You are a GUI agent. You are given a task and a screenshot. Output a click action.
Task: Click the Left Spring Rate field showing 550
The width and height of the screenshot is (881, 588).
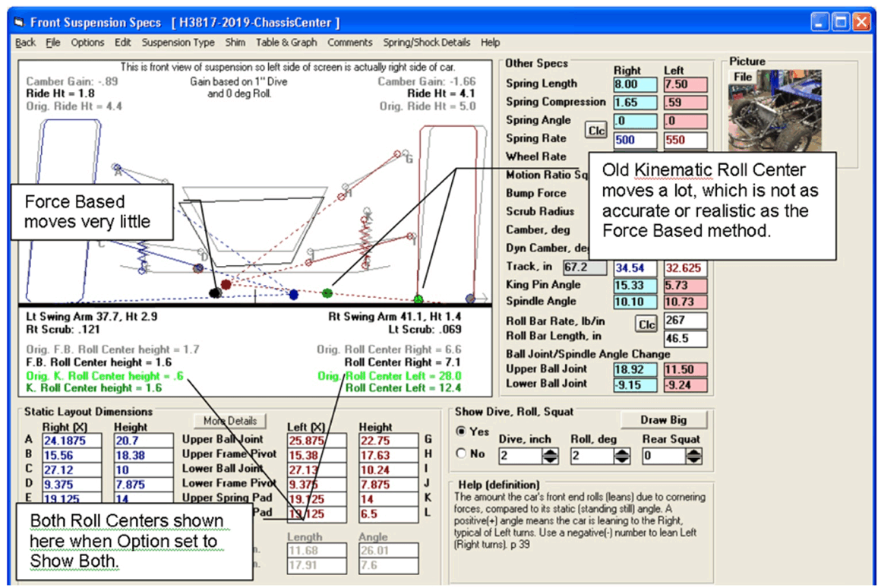(685, 140)
